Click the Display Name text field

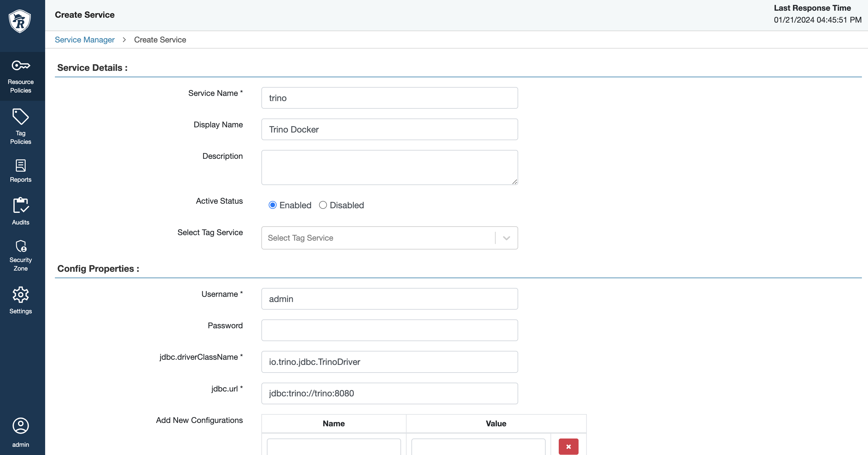[x=389, y=129]
